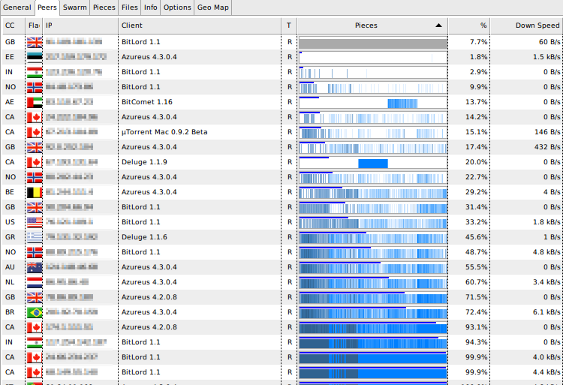563x385 pixels.
Task: Click the UK flag in the 17.4% row
Action: [x=34, y=147]
